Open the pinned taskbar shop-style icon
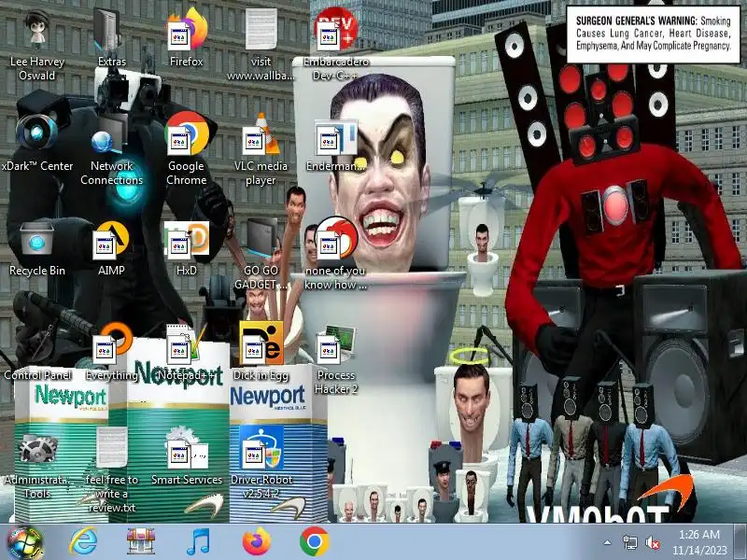The height and width of the screenshot is (560, 747). pyautogui.click(x=141, y=542)
